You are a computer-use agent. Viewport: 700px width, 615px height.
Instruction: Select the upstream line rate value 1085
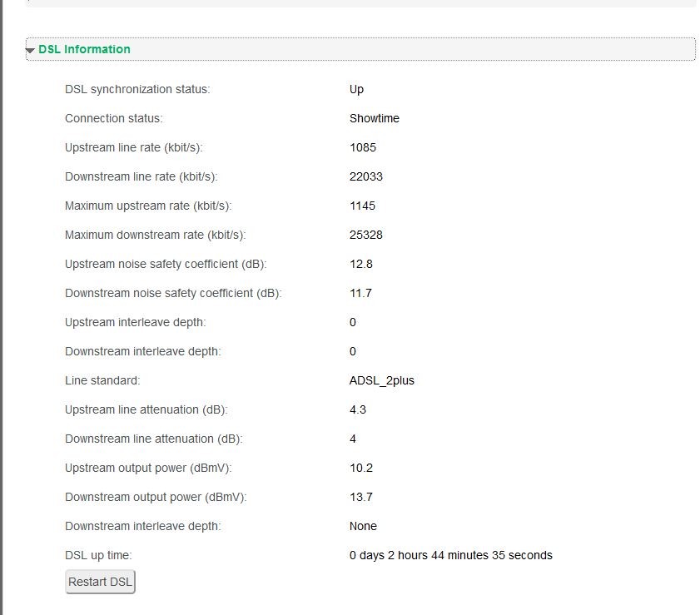click(363, 147)
